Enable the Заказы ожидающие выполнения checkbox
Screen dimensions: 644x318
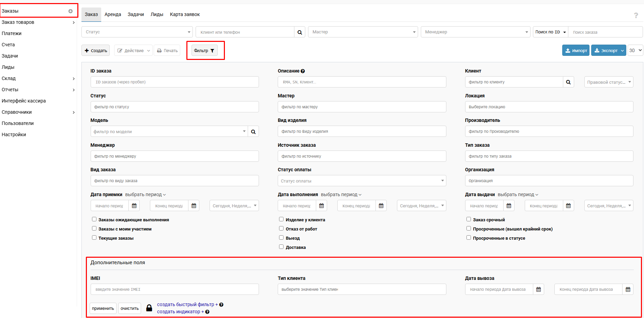[x=94, y=219]
